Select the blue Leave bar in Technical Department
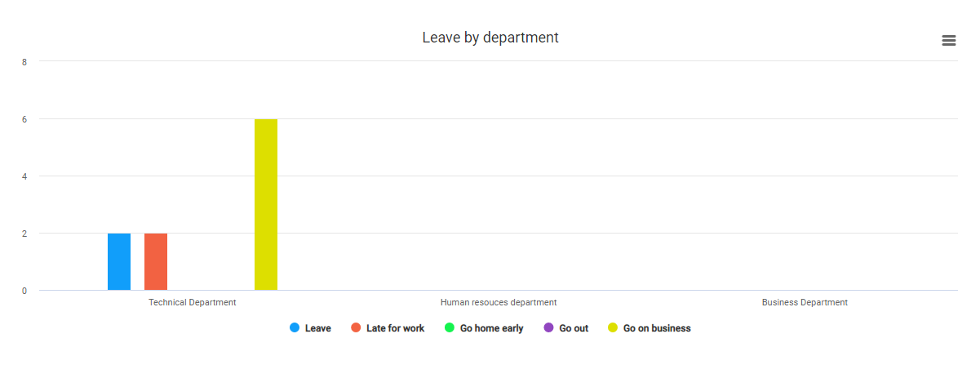980x365 pixels. (119, 262)
